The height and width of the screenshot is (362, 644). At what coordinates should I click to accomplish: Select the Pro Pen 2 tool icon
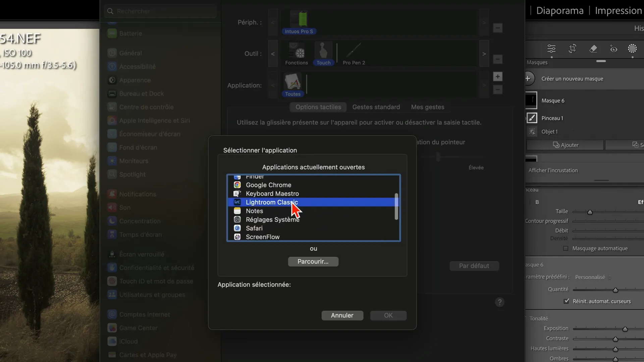point(354,54)
